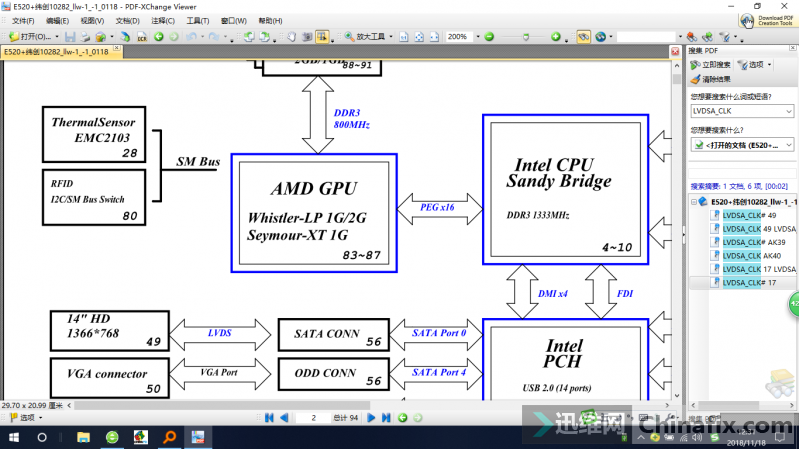This screenshot has width=799, height=449.
Task: Collapse the E520 search results tree node
Action: pyautogui.click(x=694, y=202)
